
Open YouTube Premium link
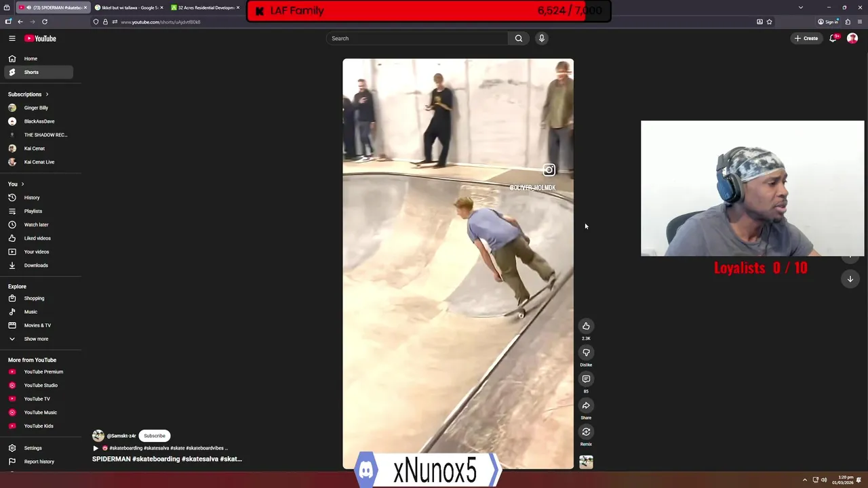[x=39, y=372]
